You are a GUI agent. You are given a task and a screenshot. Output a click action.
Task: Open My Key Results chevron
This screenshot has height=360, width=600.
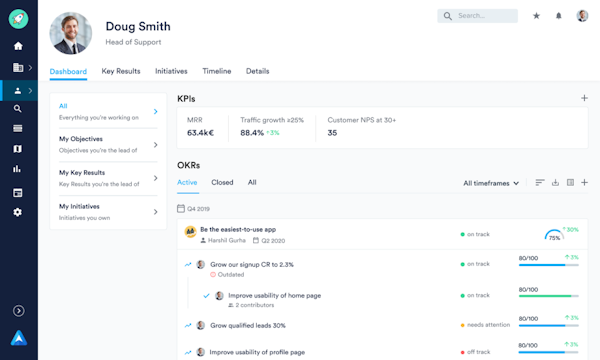tap(155, 178)
